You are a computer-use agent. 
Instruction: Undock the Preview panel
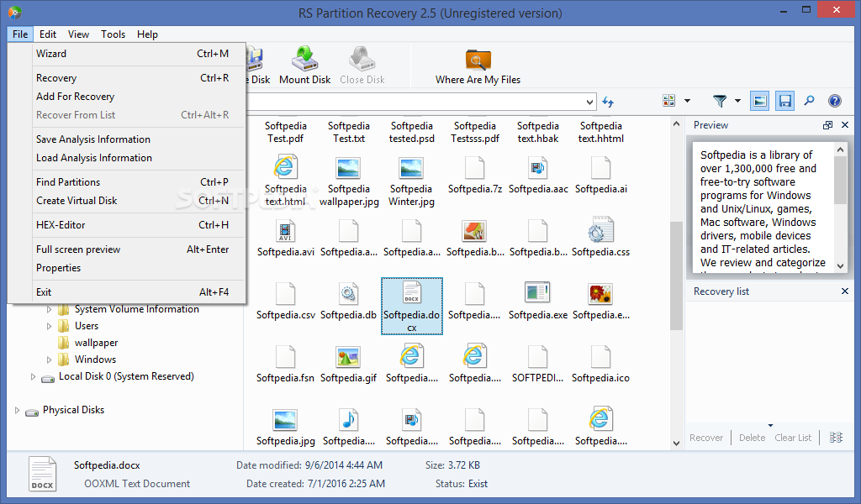[827, 125]
